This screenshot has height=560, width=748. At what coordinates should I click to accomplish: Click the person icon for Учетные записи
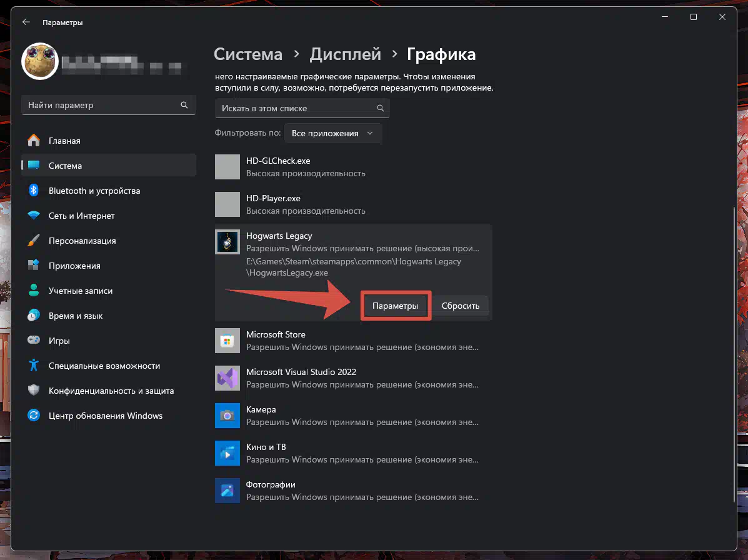[x=34, y=290]
